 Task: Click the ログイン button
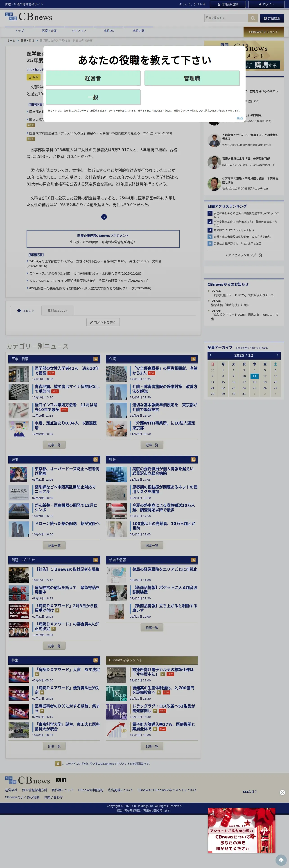coord(266,4)
